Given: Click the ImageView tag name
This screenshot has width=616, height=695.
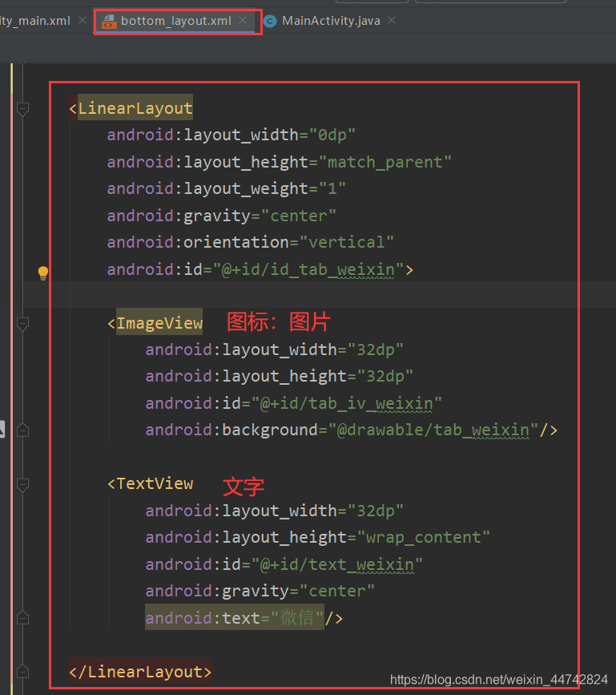Looking at the screenshot, I should [x=159, y=323].
